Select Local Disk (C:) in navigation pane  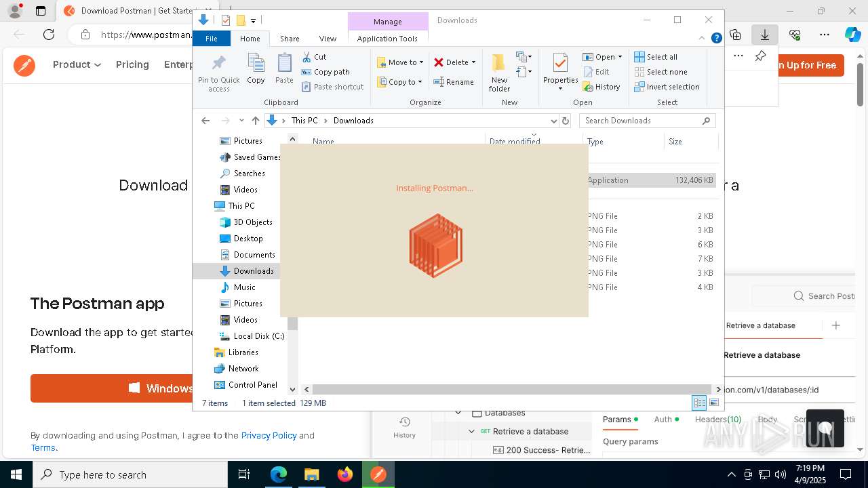pos(252,336)
